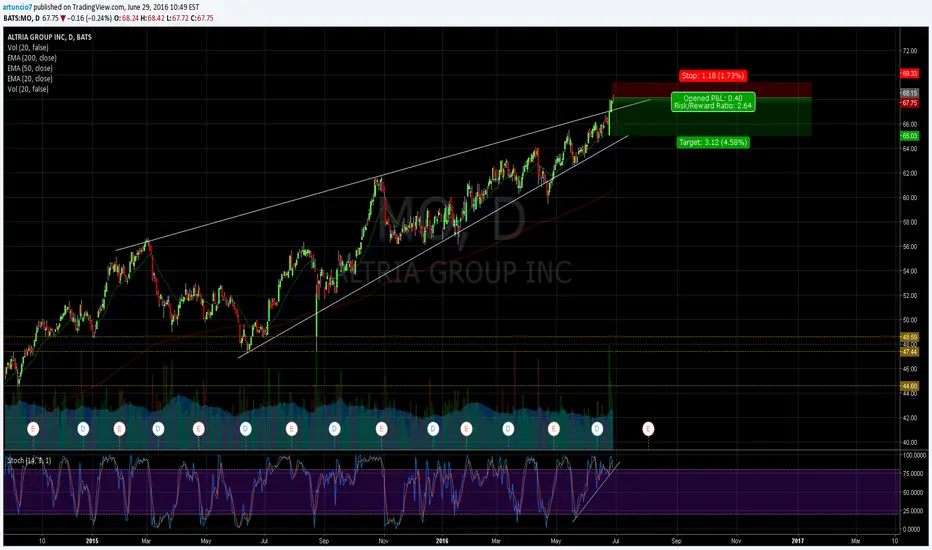Click the high price value 68.42

(x=156, y=18)
